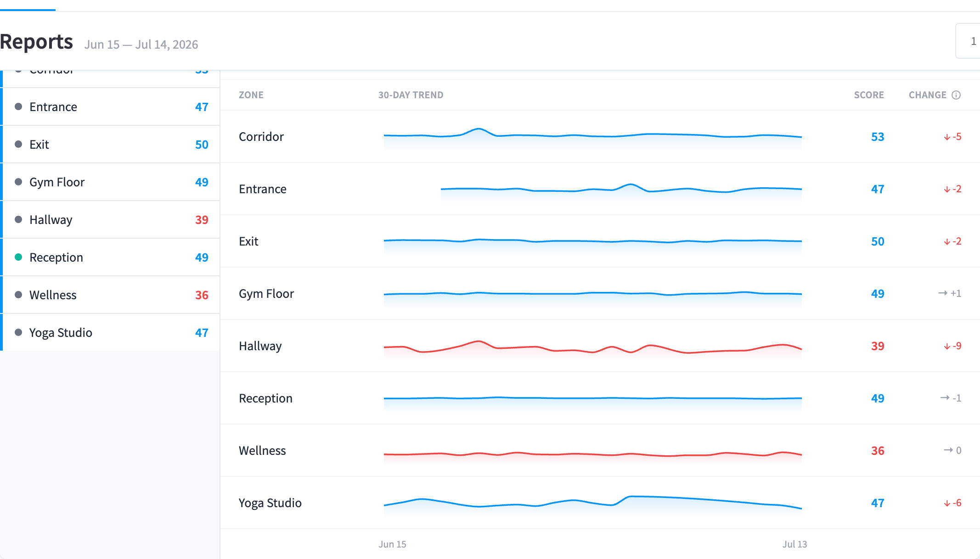Select Yoga Studio in the sidebar list
Screen dimensions: 980x559
(110, 333)
